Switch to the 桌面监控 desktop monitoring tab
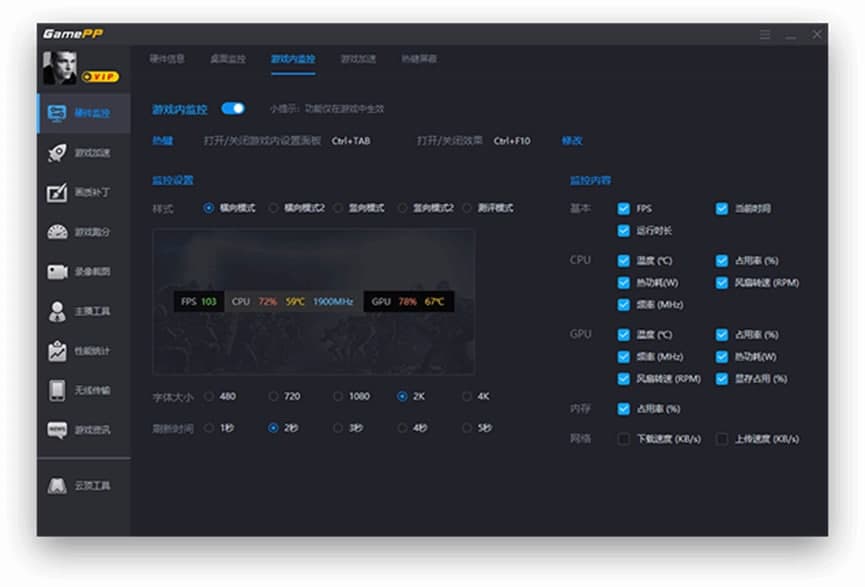This screenshot has width=865, height=587. [x=228, y=58]
